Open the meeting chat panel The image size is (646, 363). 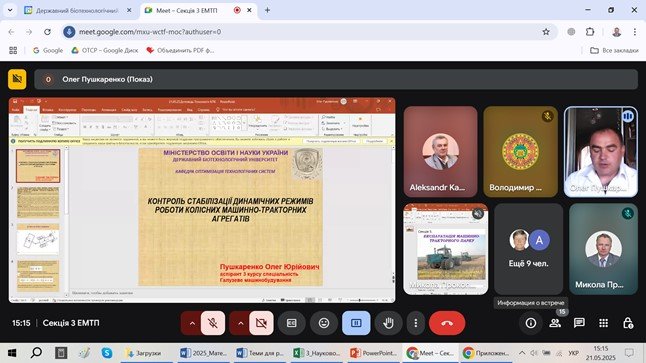click(579, 323)
